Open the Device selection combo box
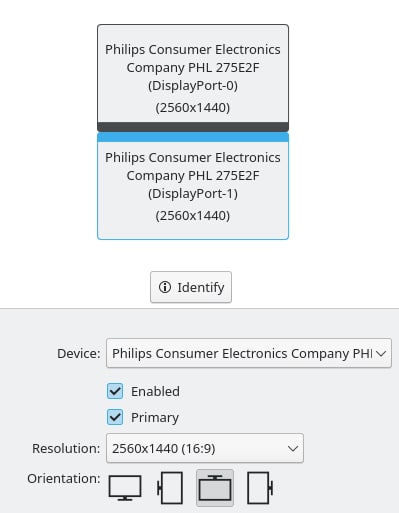This screenshot has height=513, width=399. (x=249, y=353)
